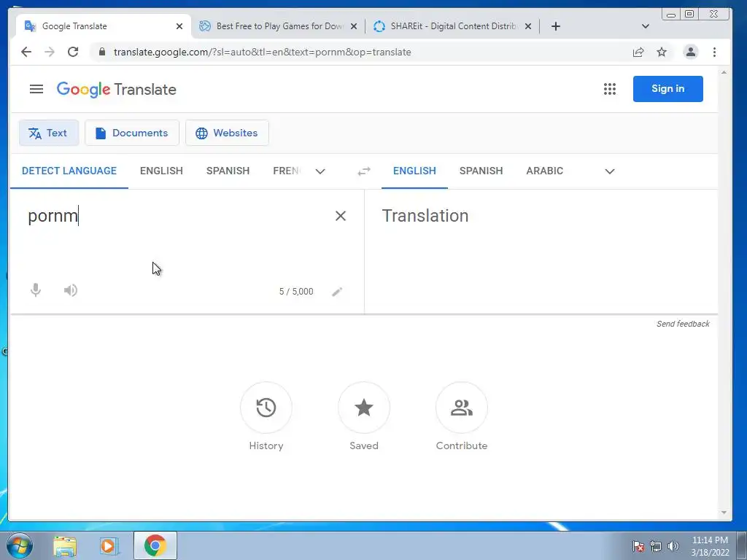Open Windows Start menu
Image resolution: width=747 pixels, height=560 pixels.
click(20, 545)
